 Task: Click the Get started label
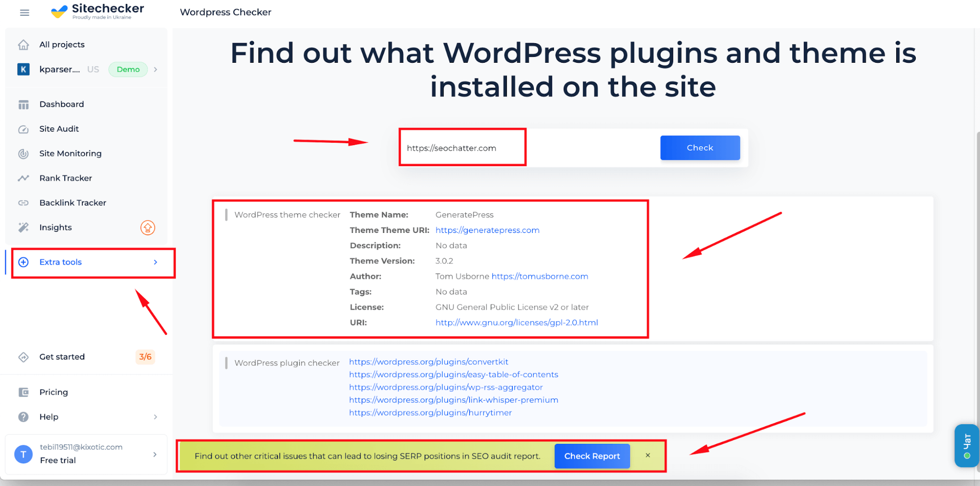point(62,357)
